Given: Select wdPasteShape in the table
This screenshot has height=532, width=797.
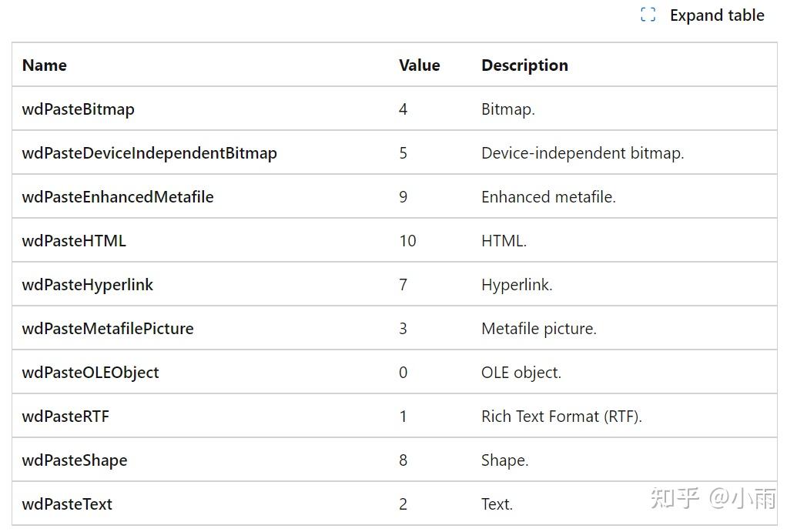Looking at the screenshot, I should pyautogui.click(x=75, y=460).
